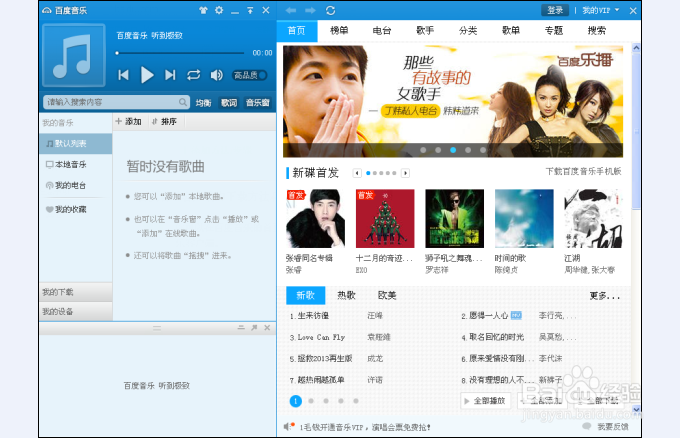Select the 热歌 song list tab
The width and height of the screenshot is (680, 438).
pos(347,295)
